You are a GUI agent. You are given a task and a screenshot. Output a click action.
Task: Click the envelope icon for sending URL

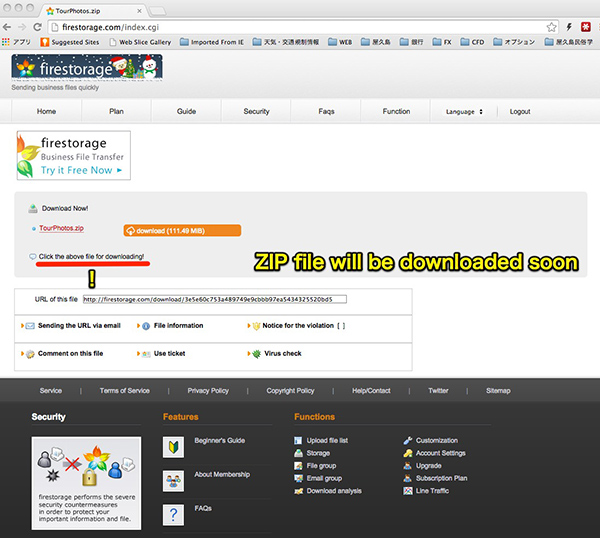[x=30, y=326]
